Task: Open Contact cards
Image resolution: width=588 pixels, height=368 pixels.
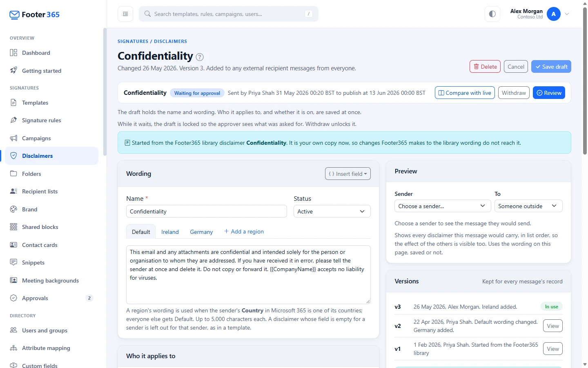Action: (51, 245)
